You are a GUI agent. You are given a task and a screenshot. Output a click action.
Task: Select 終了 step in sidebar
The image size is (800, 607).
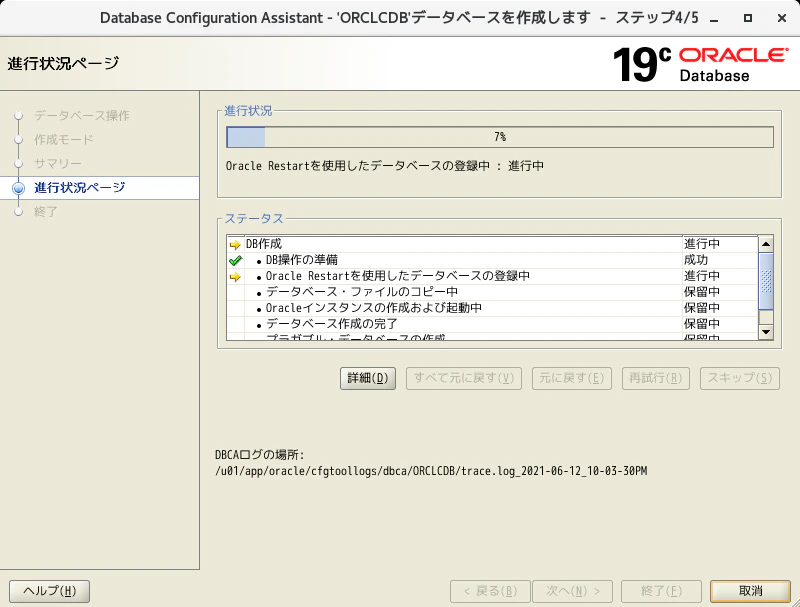[46, 211]
